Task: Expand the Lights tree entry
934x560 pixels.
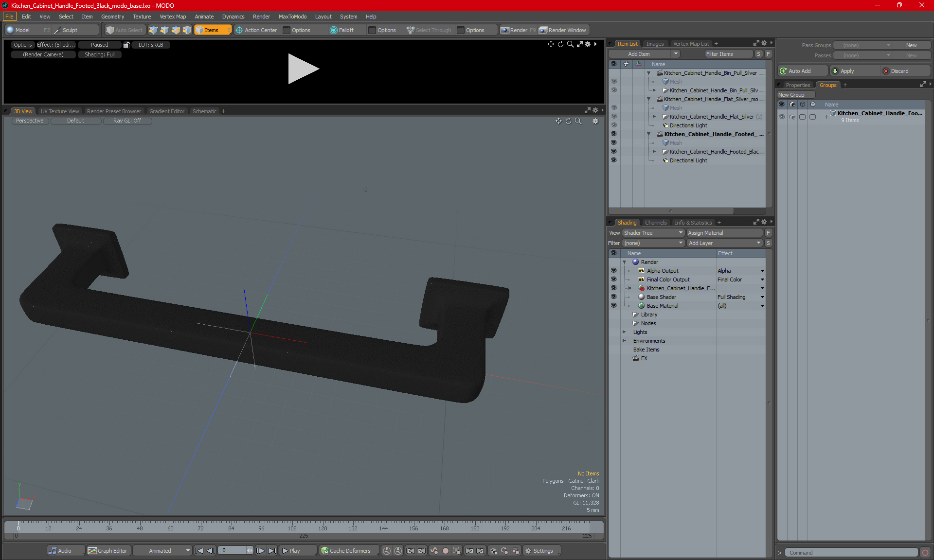Action: (x=625, y=332)
